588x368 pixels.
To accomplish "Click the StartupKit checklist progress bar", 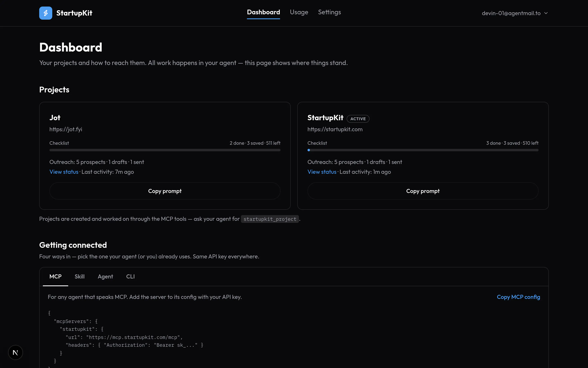I will point(423,150).
